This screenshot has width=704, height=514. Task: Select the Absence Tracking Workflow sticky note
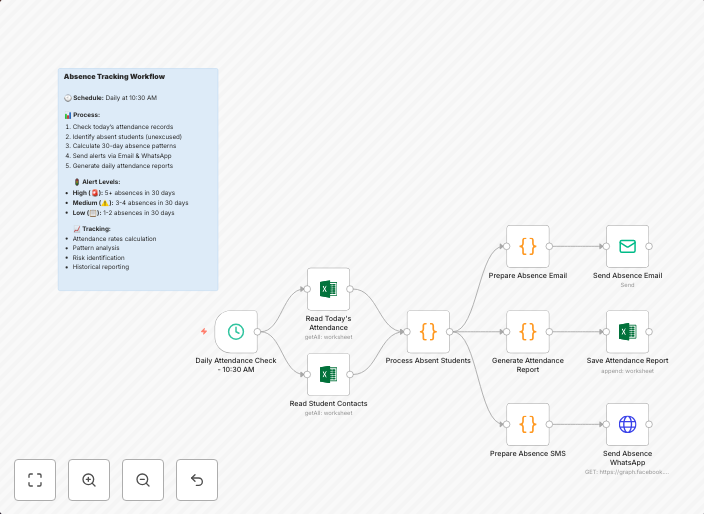[138, 180]
